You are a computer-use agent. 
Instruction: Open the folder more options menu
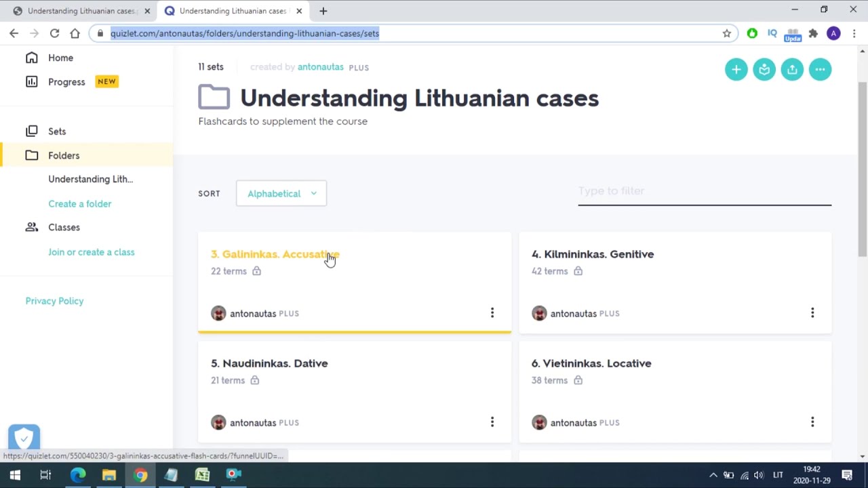pyautogui.click(x=820, y=69)
